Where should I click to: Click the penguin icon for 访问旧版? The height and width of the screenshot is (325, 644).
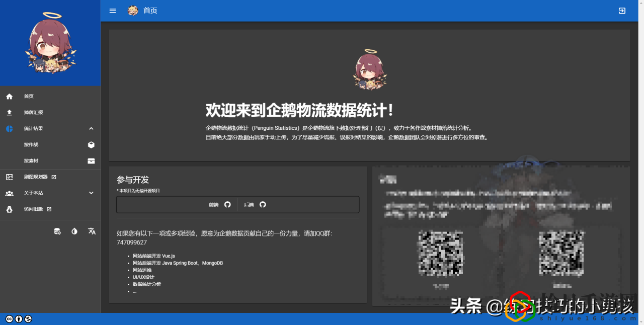(x=9, y=209)
